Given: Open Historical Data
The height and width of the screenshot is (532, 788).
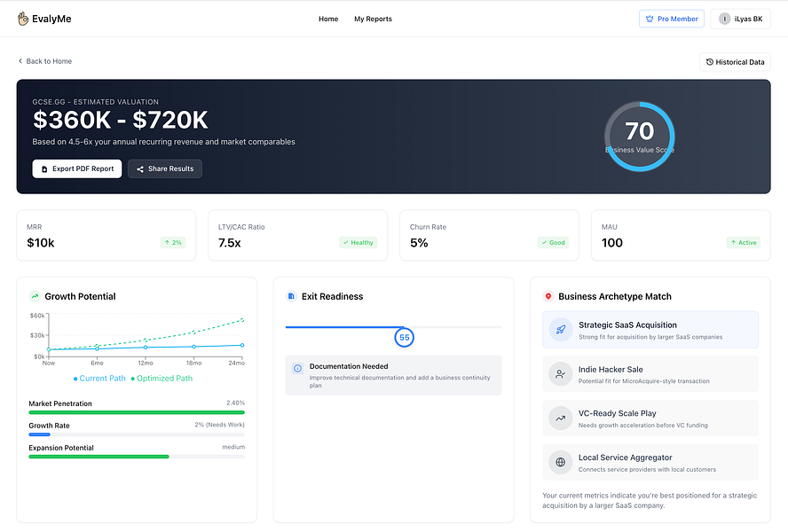Looking at the screenshot, I should [x=735, y=62].
